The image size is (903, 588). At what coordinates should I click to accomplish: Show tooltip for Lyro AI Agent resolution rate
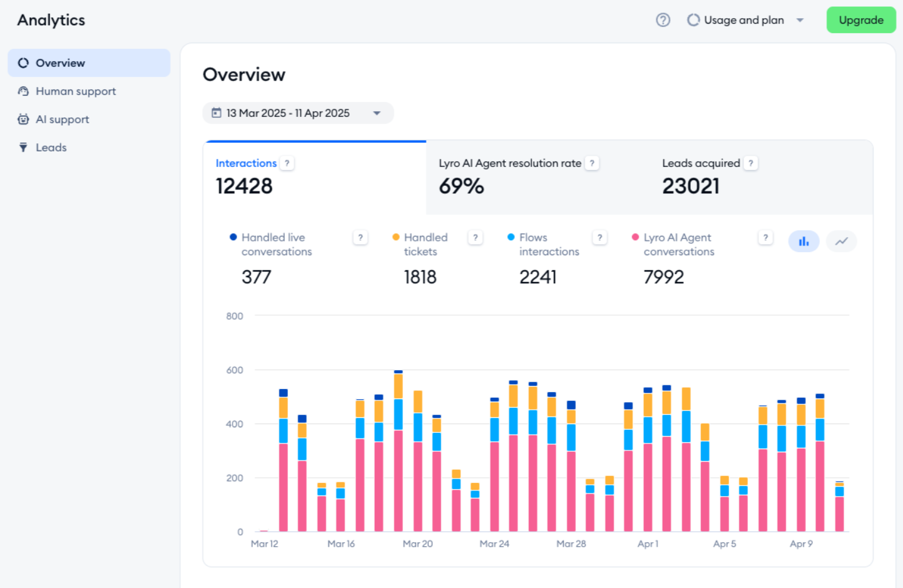[x=592, y=163]
